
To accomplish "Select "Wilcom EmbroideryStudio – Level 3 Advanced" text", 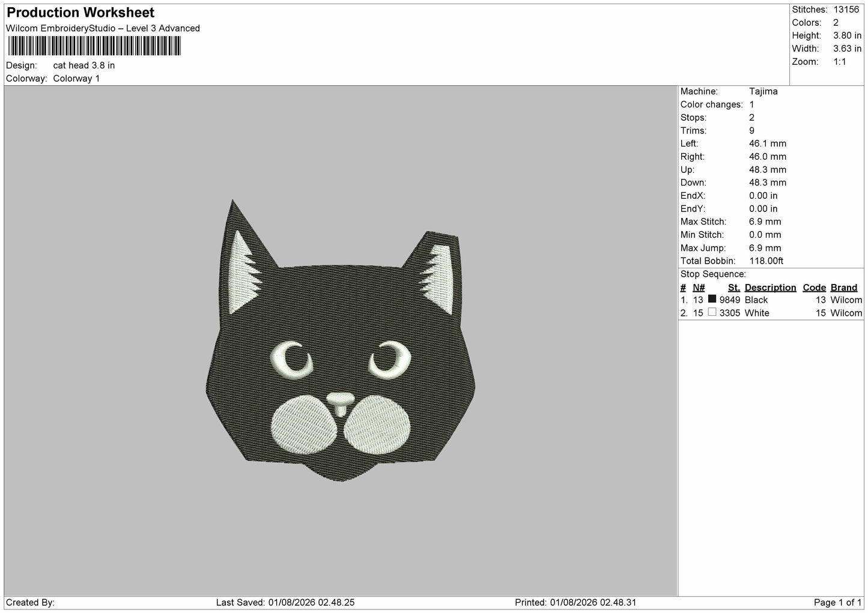I will [103, 28].
